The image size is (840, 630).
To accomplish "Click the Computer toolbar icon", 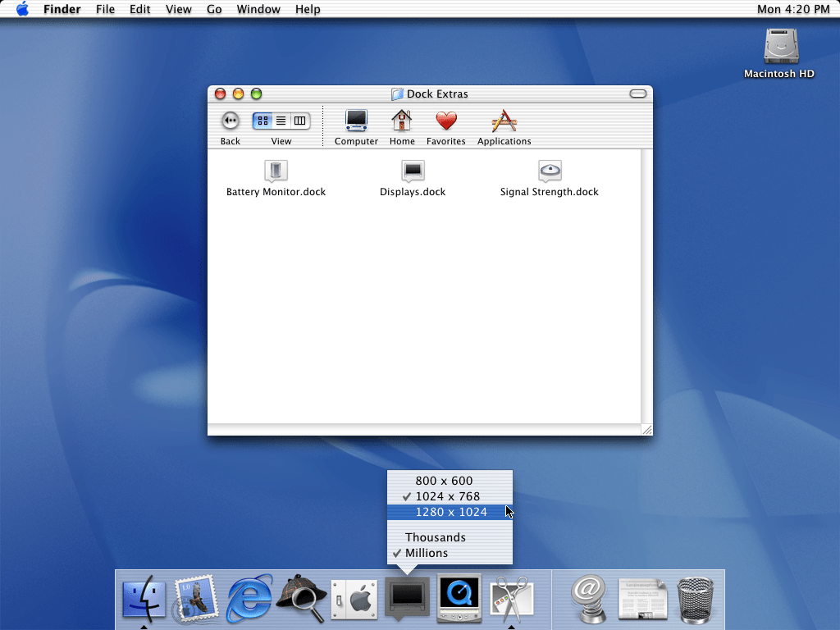I will point(356,121).
